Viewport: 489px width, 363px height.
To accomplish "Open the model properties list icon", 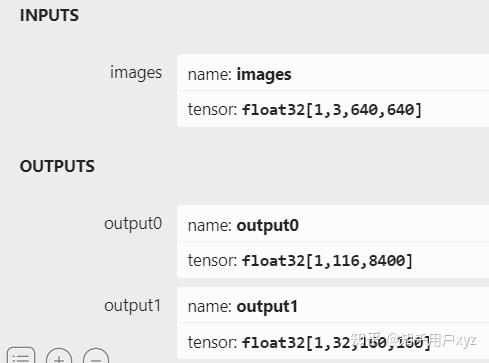I will 21,355.
